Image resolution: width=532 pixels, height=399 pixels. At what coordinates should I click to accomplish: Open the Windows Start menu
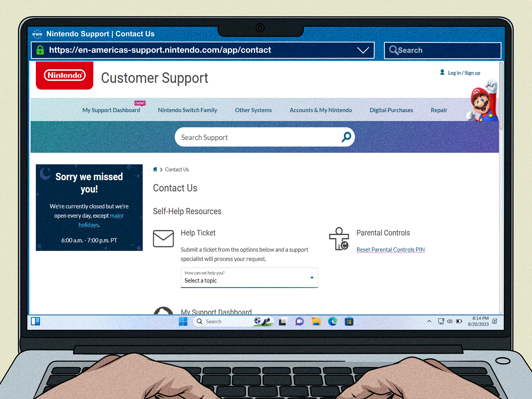183,321
